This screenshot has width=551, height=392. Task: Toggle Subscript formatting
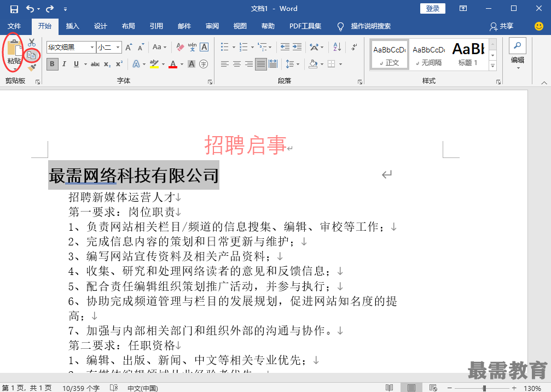(108, 64)
